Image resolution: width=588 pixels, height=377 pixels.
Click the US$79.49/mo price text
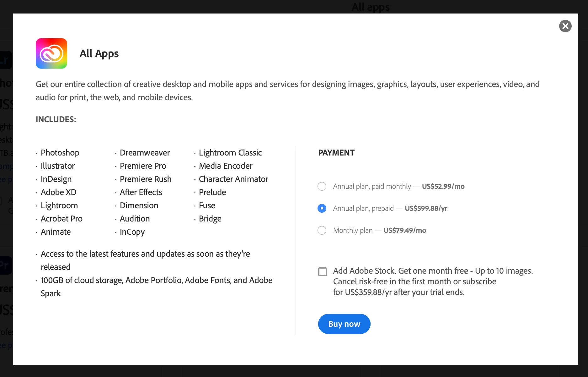(x=405, y=230)
